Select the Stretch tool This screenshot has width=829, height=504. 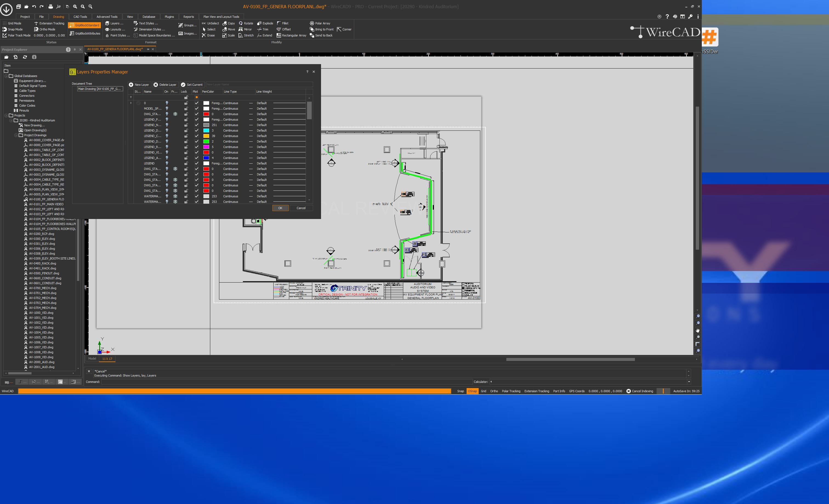click(246, 35)
